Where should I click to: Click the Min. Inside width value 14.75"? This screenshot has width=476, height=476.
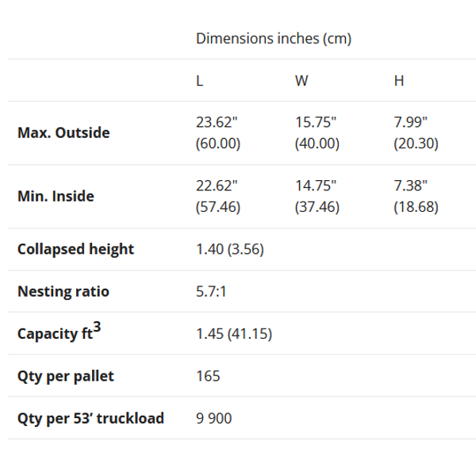pyautogui.click(x=316, y=186)
